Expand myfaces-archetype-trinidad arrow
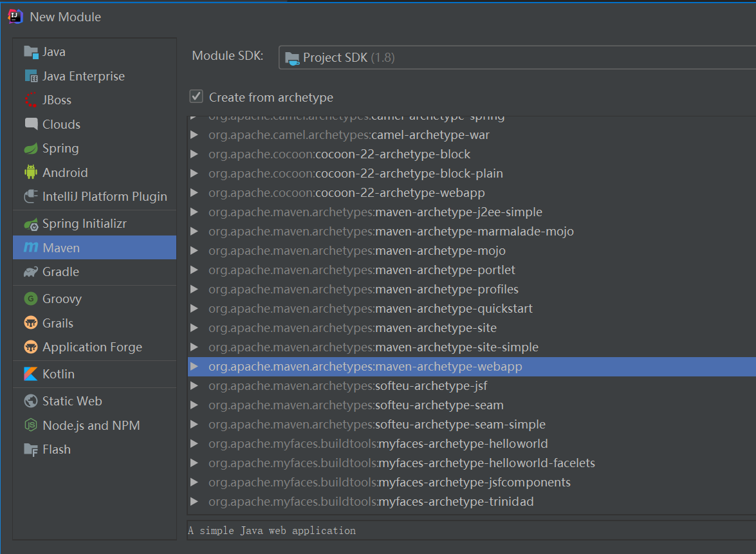The height and width of the screenshot is (554, 756). coord(194,501)
